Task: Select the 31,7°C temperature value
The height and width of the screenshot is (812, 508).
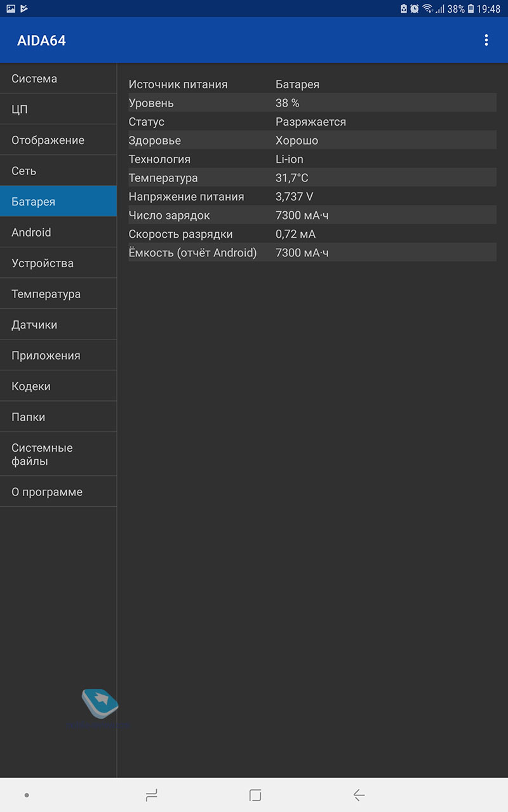Action: tap(292, 178)
